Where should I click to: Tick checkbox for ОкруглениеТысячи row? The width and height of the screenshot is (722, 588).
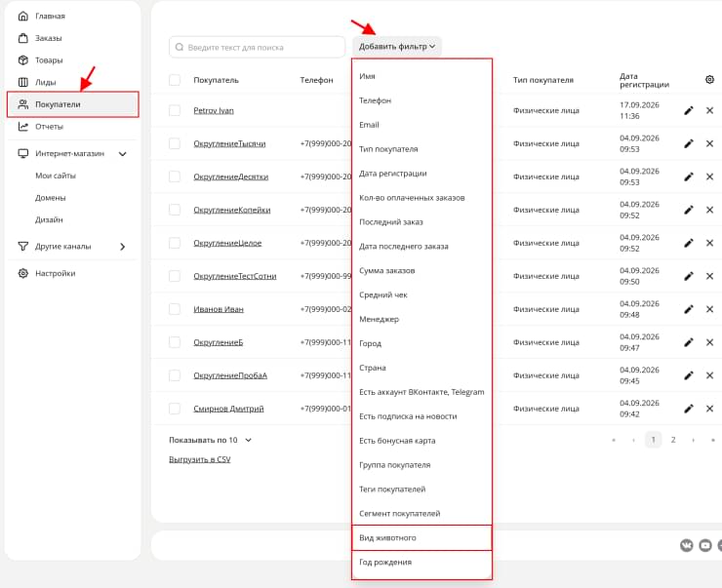[x=175, y=143]
